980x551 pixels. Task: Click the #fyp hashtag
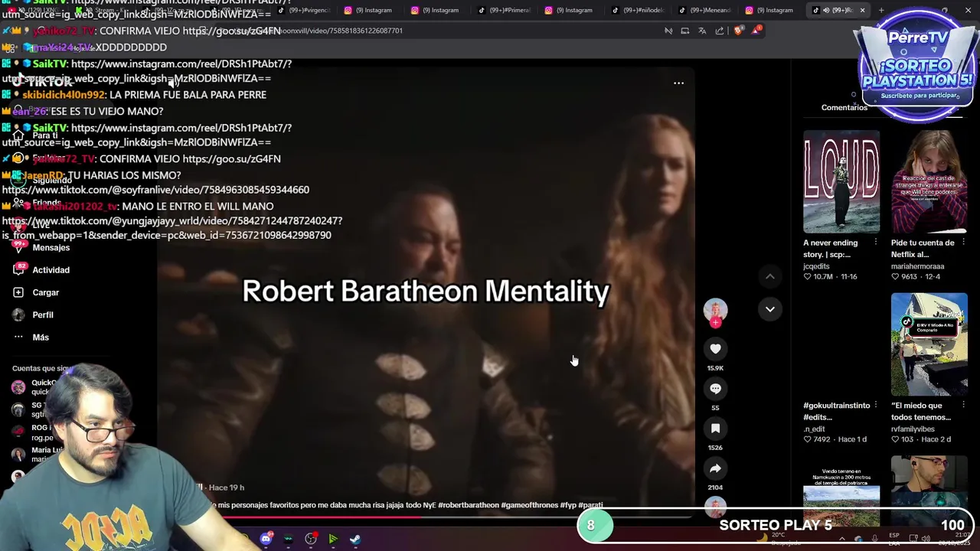(x=569, y=505)
